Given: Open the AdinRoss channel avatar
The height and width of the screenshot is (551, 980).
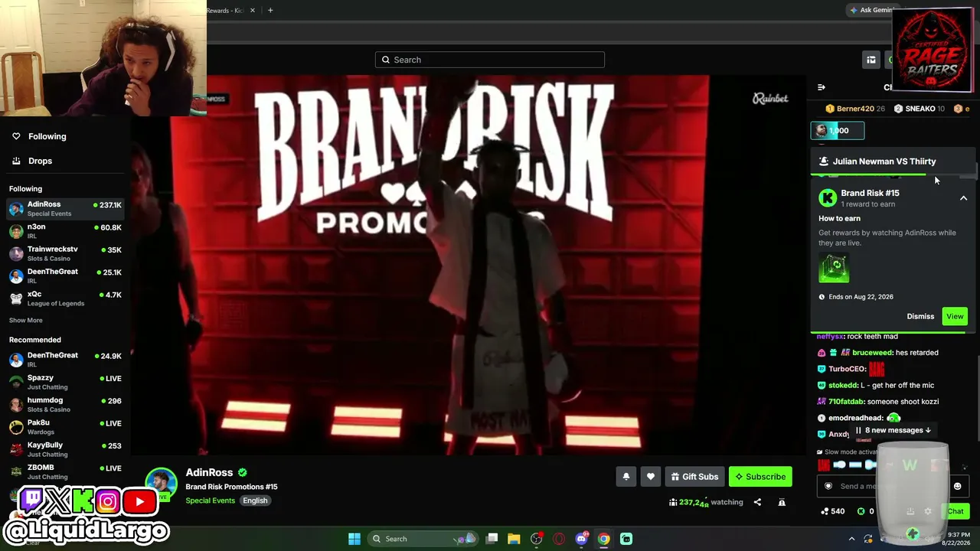Looking at the screenshot, I should (161, 484).
